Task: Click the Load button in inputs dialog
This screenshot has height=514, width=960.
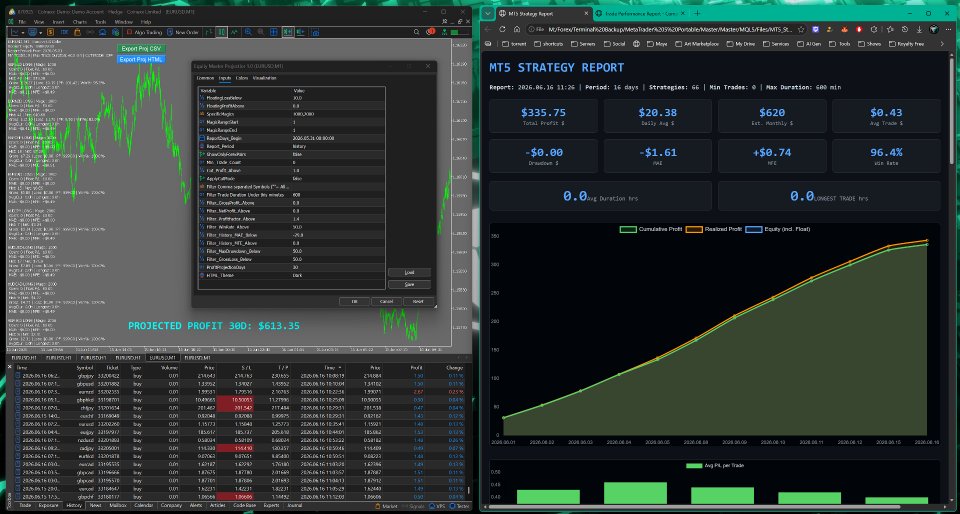Action: [409, 273]
